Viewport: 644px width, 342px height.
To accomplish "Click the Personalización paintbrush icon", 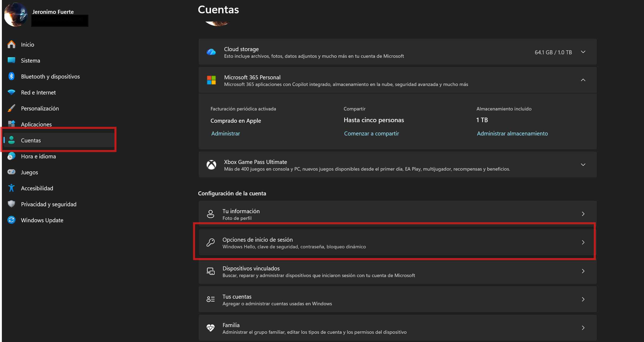I will coord(11,108).
